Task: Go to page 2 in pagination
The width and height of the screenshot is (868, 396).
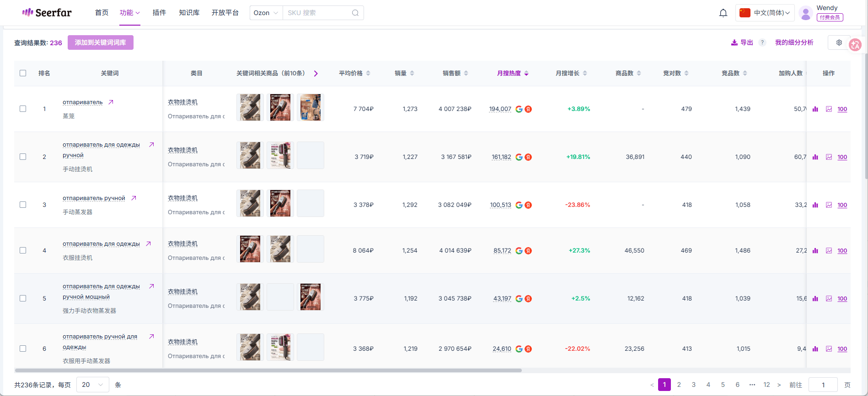Action: coord(679,385)
